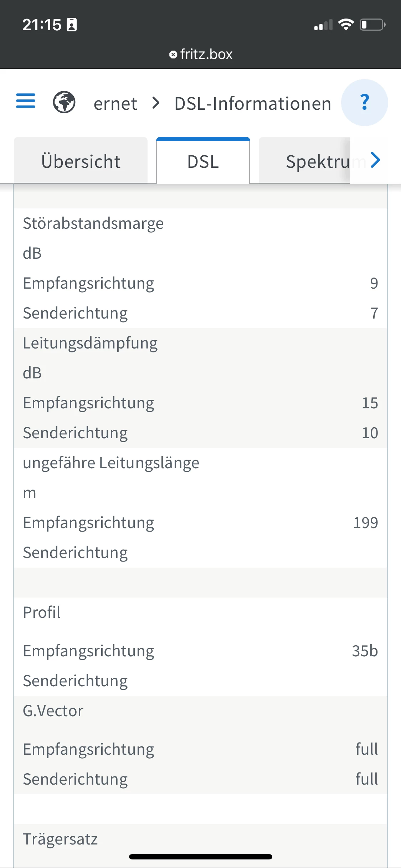Switch to the Übersicht tab

[x=81, y=161]
